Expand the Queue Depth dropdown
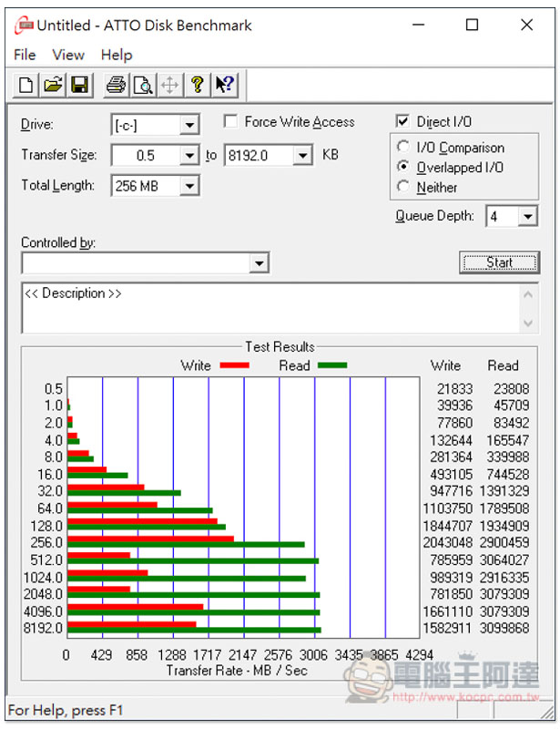The width and height of the screenshot is (560, 729). tap(528, 217)
